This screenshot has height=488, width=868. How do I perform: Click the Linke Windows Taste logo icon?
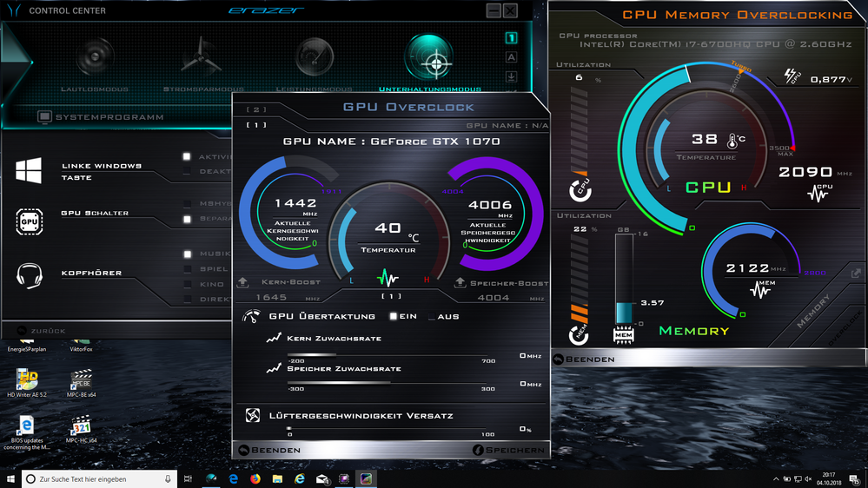[x=29, y=170]
